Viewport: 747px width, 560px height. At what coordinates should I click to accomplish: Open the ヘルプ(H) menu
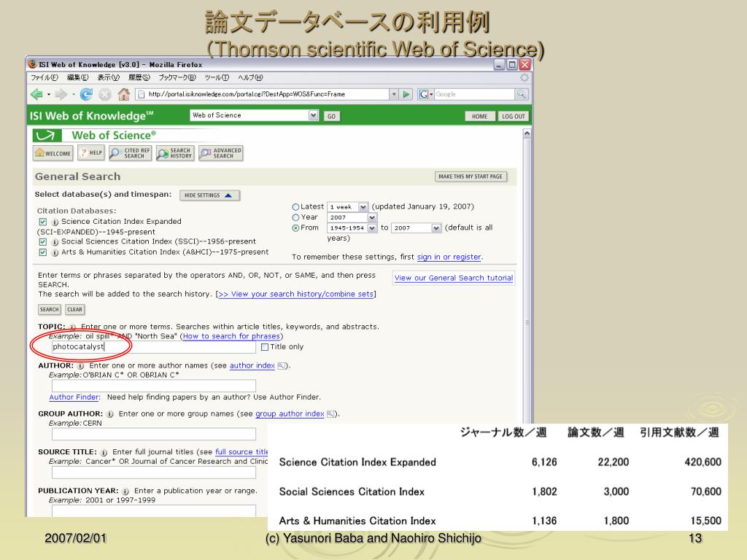250,77
